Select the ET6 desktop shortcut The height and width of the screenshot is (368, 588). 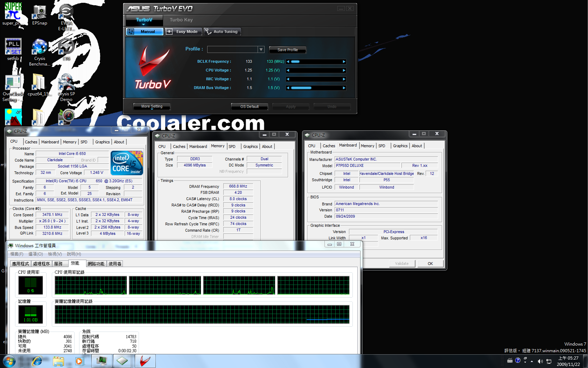[66, 49]
